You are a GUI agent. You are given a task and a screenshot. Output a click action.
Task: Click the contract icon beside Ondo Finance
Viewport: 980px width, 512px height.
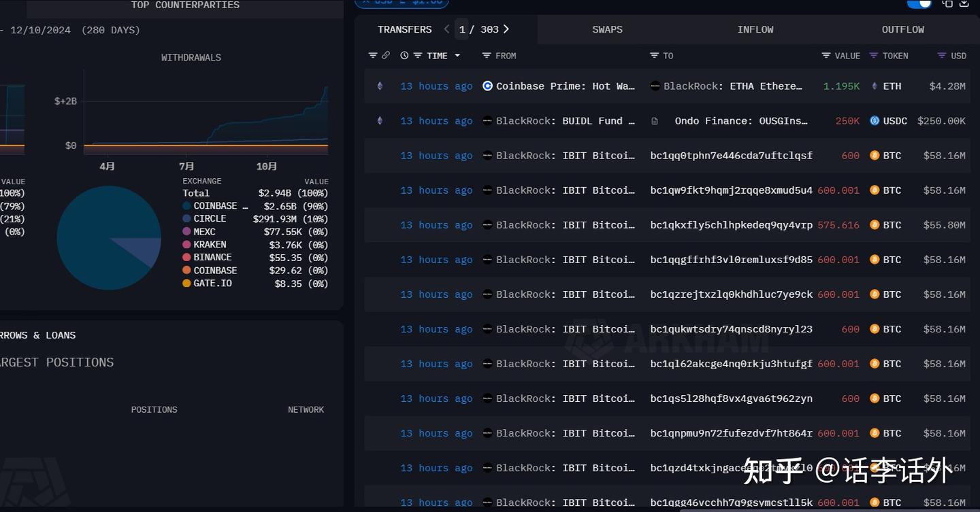coord(655,121)
